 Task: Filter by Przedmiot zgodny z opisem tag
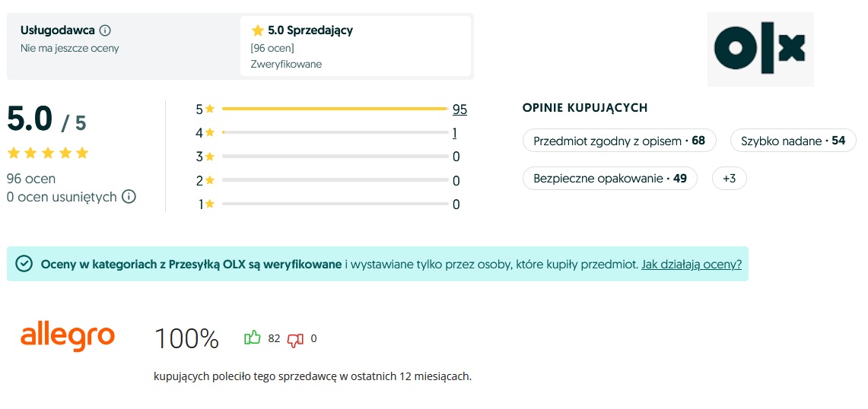tap(619, 141)
